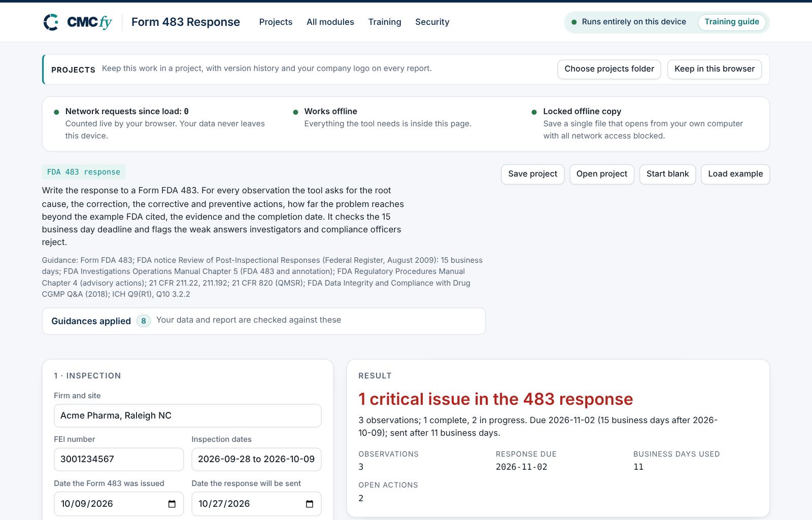The image size is (812, 520).
Task: Click the Form 483 Response title
Action: [x=186, y=22]
